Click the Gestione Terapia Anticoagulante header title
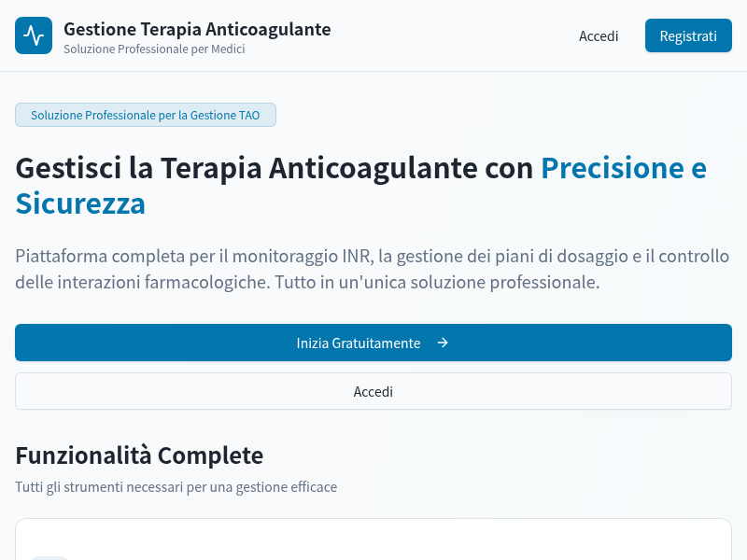This screenshot has width=747, height=560. click(197, 29)
